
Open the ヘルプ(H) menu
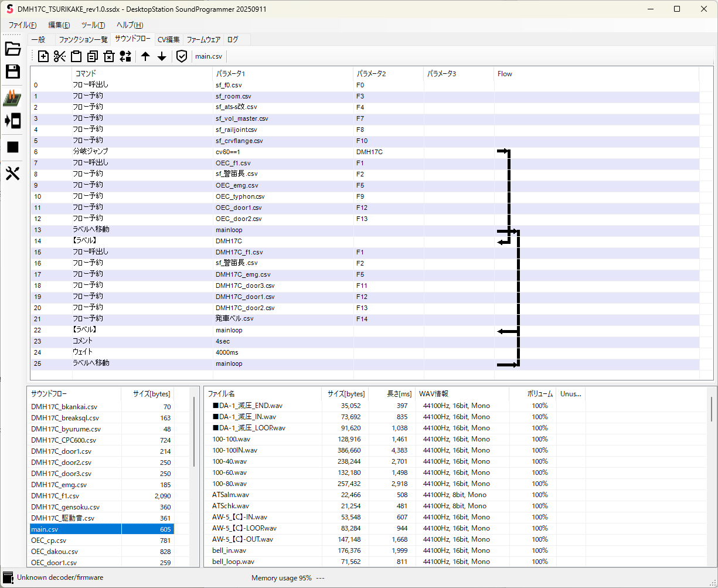tap(130, 25)
